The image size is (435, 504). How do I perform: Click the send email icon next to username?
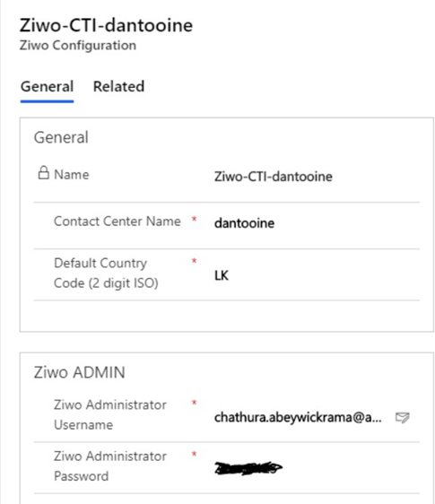tap(402, 417)
